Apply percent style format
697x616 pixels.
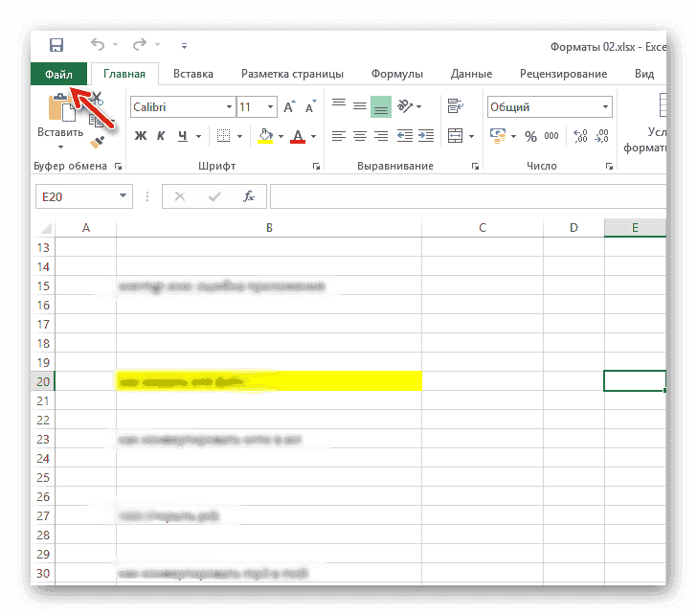point(530,136)
